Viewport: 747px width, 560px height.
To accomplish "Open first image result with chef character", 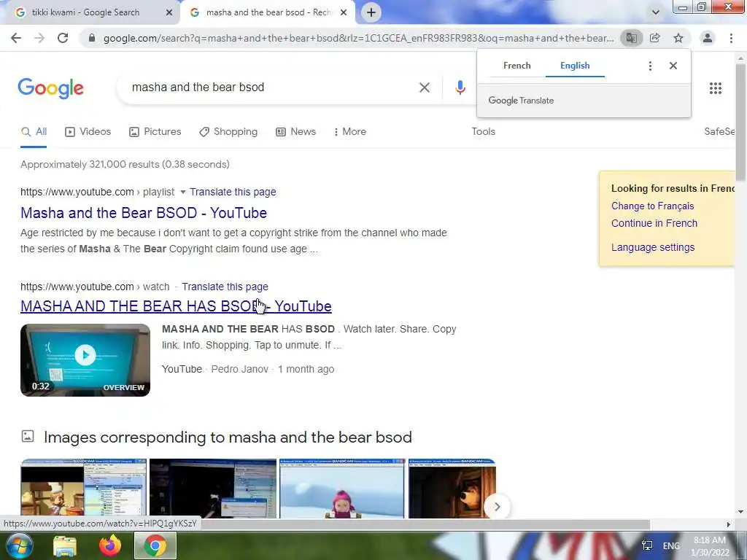I will point(83,489).
